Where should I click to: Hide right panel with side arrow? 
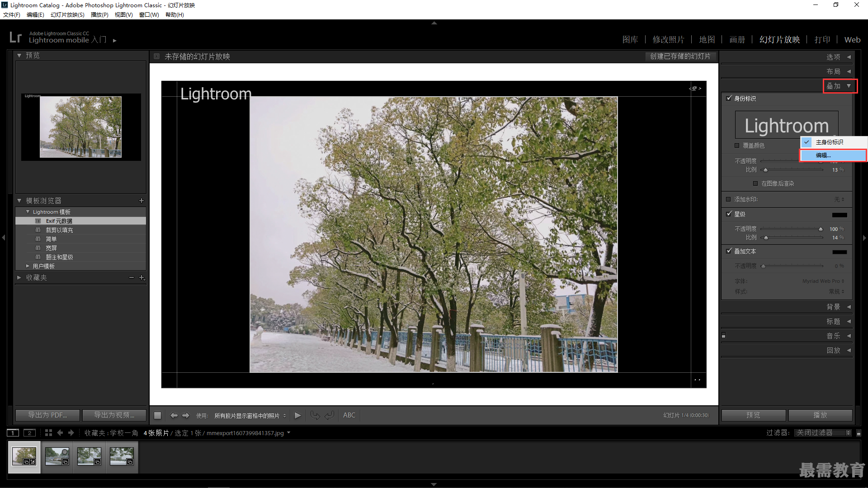pyautogui.click(x=864, y=237)
